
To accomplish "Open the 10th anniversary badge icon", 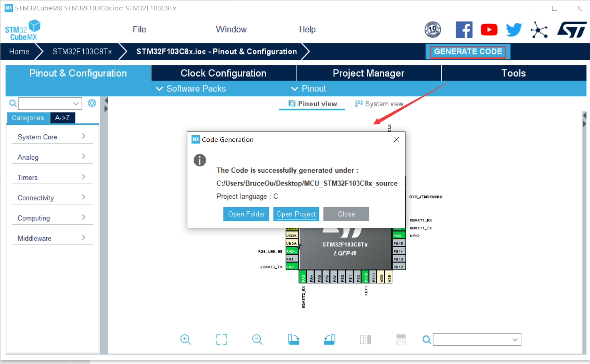I will (433, 30).
